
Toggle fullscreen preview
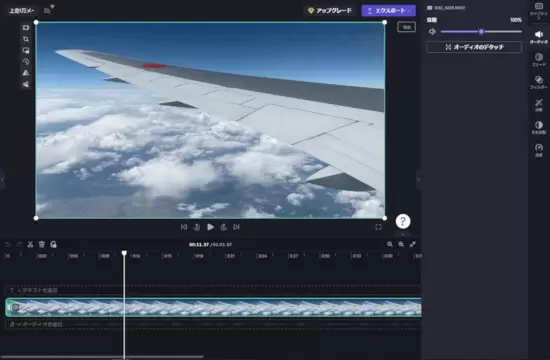coord(378,227)
